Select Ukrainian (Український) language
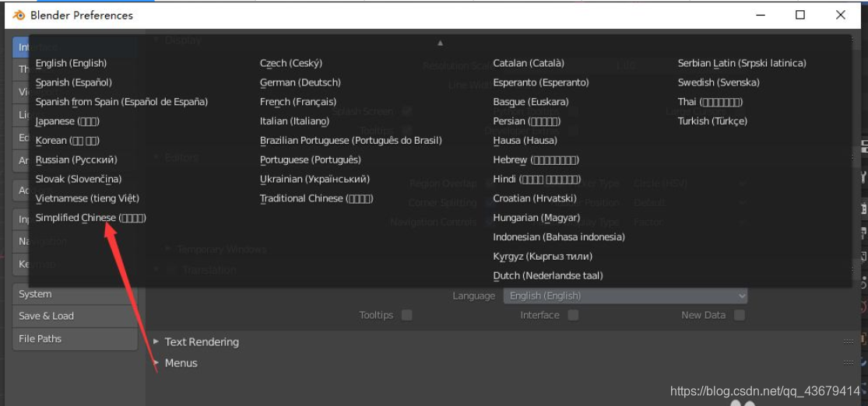Screen dimensions: 868x406 [315, 179]
